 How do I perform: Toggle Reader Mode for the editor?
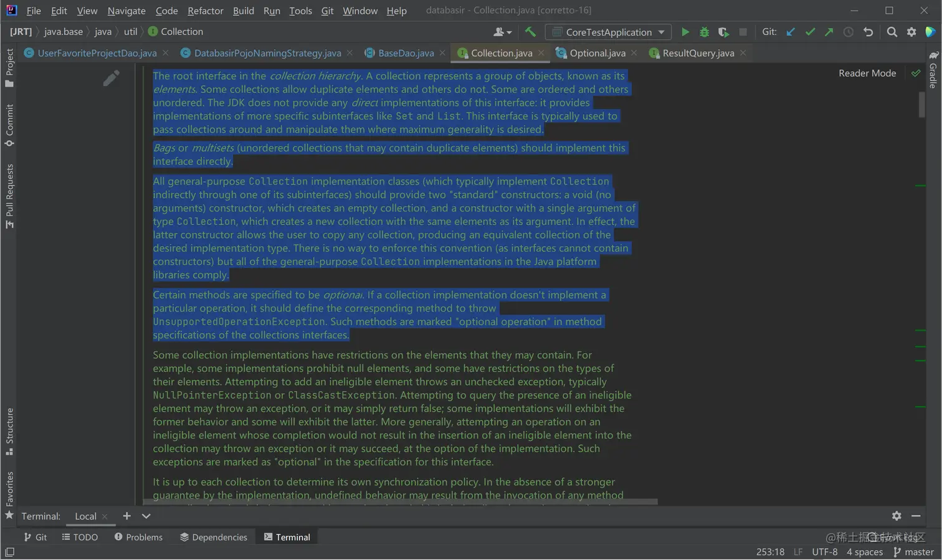867,73
